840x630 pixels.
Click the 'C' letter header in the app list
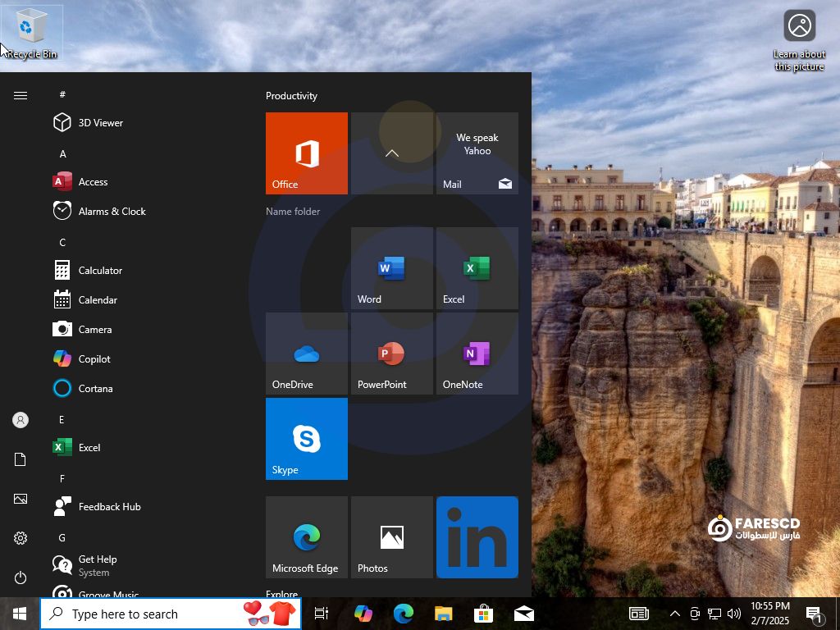(x=62, y=242)
